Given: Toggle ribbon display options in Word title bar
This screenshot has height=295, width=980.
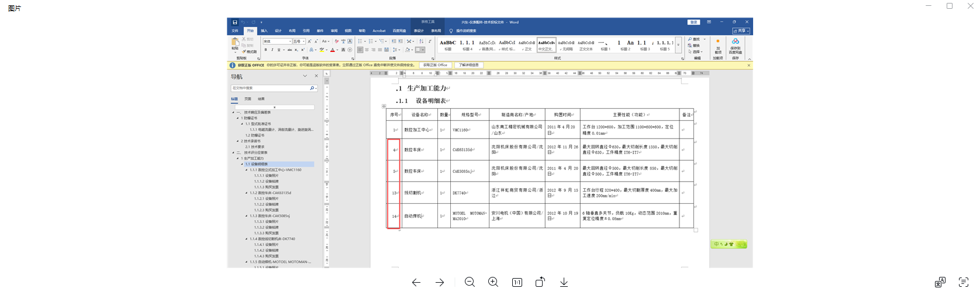Looking at the screenshot, I should (709, 22).
